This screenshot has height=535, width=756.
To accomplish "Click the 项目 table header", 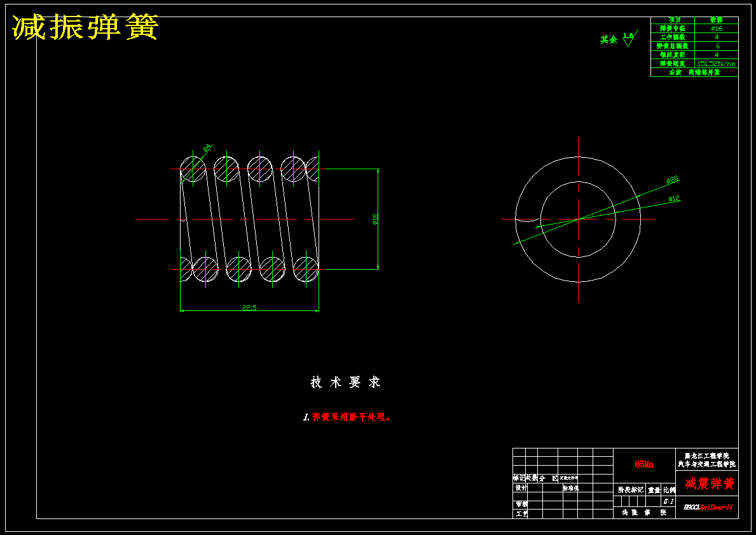I will [675, 20].
